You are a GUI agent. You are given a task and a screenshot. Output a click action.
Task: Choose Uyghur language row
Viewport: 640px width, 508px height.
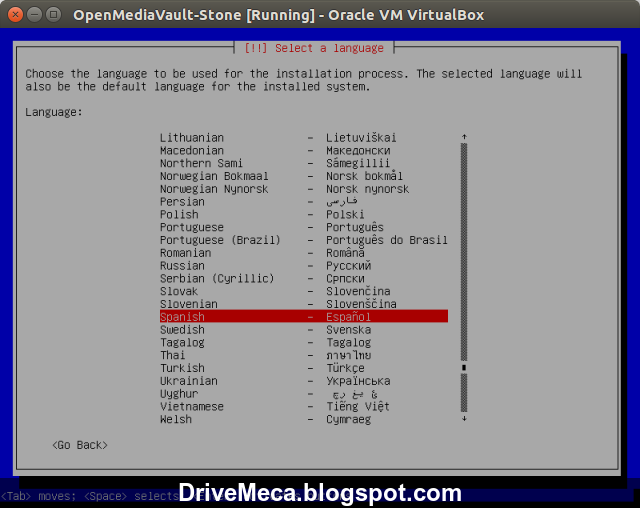pyautogui.click(x=304, y=394)
